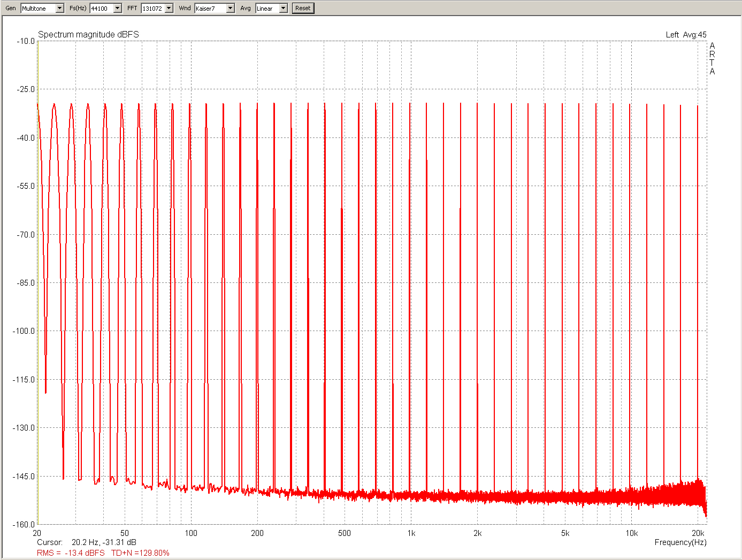Click the '20k' frequency axis tick label
The height and width of the screenshot is (560, 742).
(698, 533)
